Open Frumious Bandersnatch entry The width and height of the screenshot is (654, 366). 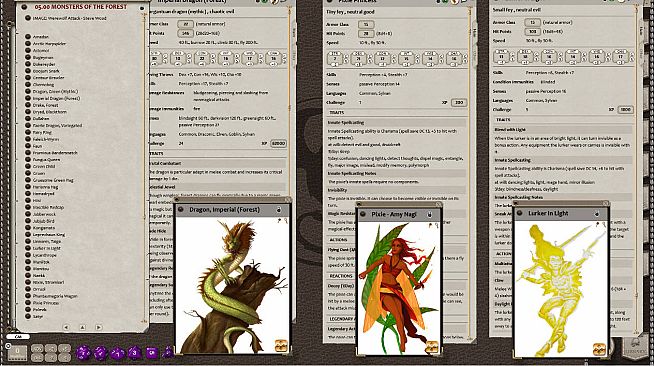55,153
